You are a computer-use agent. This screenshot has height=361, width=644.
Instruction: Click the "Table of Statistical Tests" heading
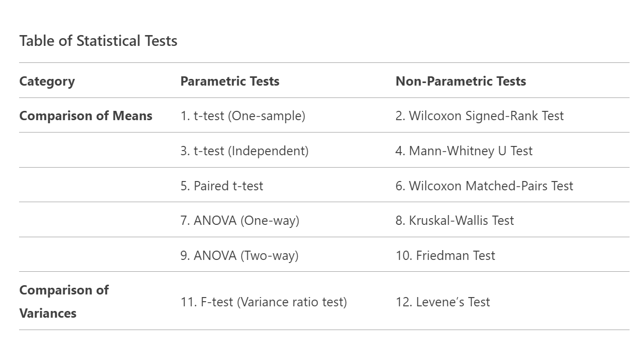point(98,41)
